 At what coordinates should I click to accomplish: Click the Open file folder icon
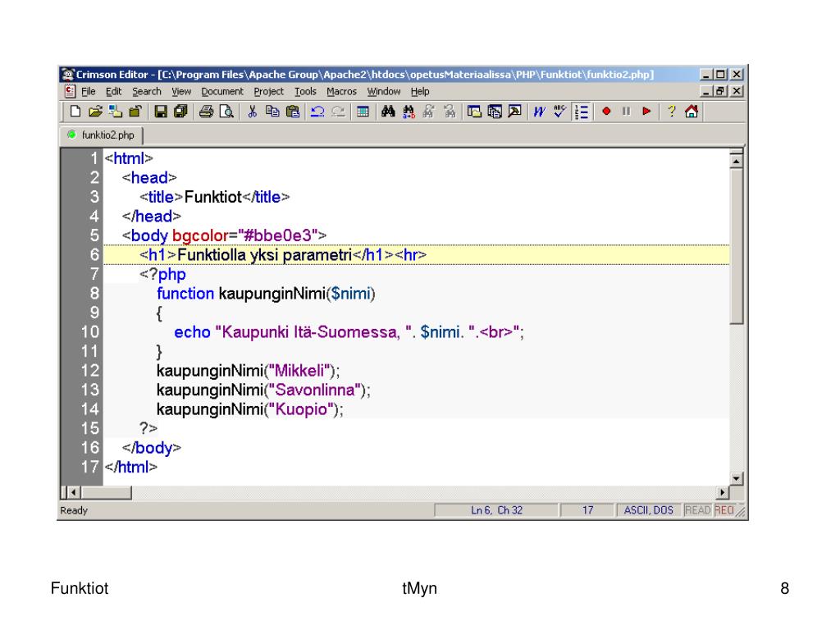(95, 112)
